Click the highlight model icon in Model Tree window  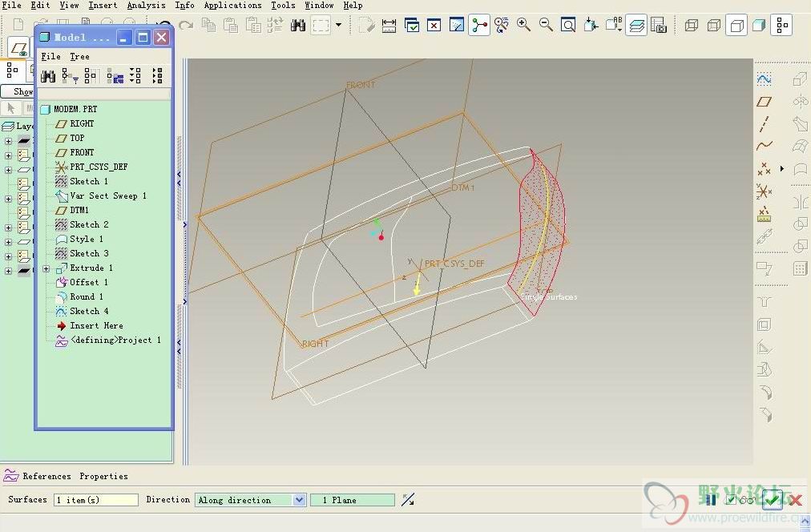115,77
